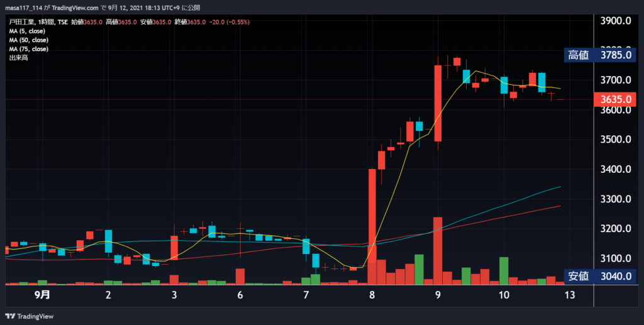Click the 3700.0 price axis value
Viewport: 644px width, 325px height.
(616, 80)
